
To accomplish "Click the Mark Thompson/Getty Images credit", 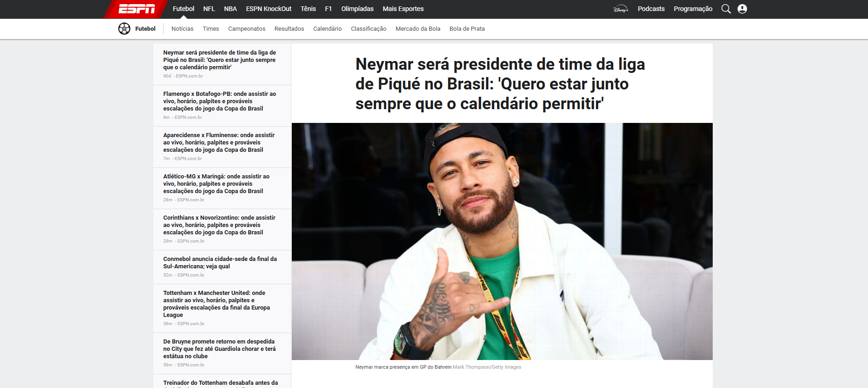I will 487,367.
